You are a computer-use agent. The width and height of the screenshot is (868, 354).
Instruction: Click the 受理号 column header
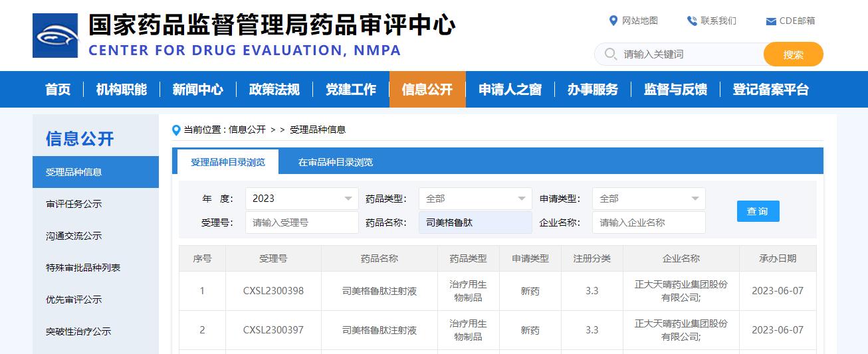point(273,258)
